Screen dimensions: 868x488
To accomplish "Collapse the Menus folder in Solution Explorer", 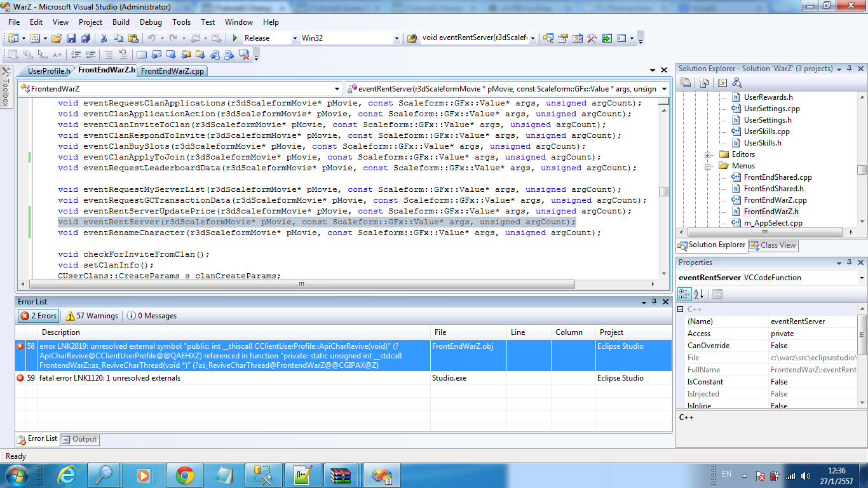I will click(x=708, y=166).
